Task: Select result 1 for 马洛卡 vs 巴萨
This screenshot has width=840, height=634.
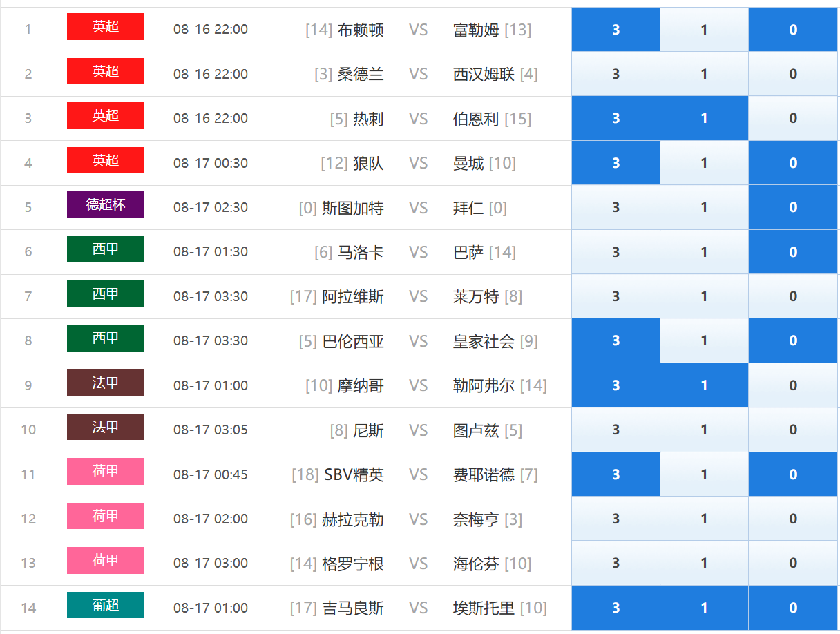Action: click(x=704, y=252)
